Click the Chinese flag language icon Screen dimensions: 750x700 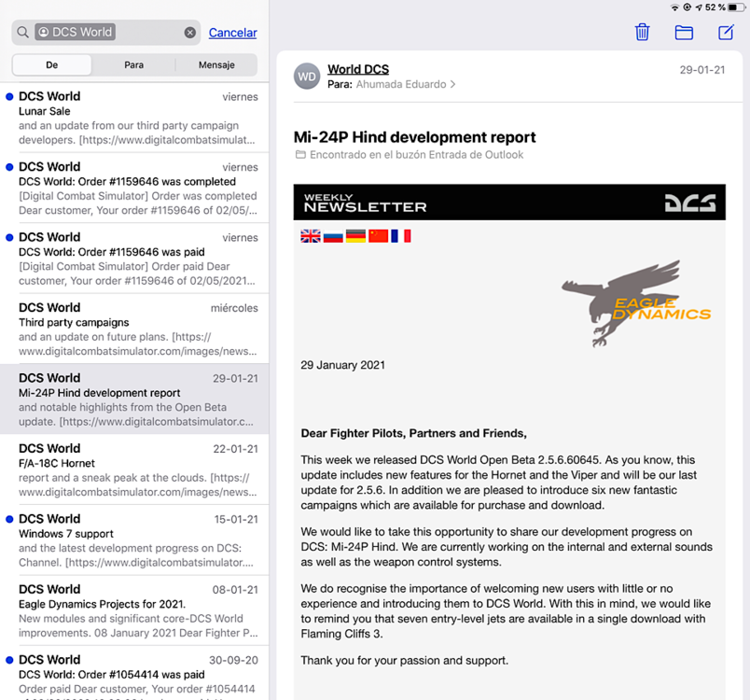[379, 236]
